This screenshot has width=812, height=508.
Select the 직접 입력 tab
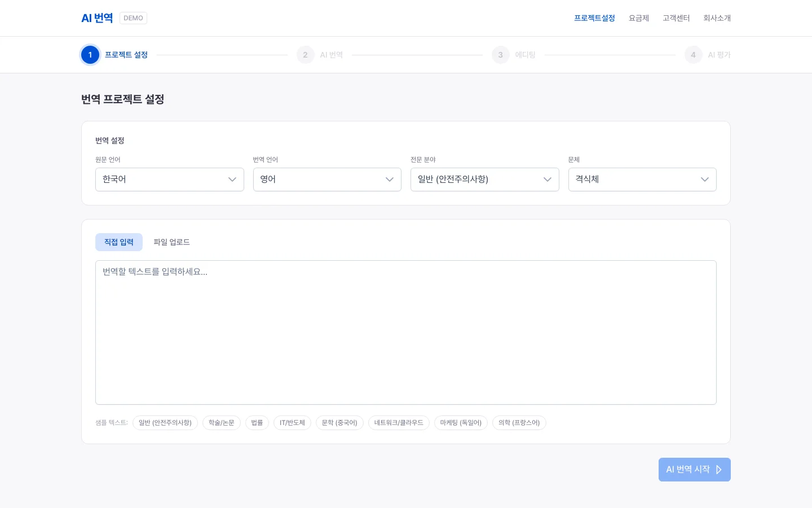119,242
